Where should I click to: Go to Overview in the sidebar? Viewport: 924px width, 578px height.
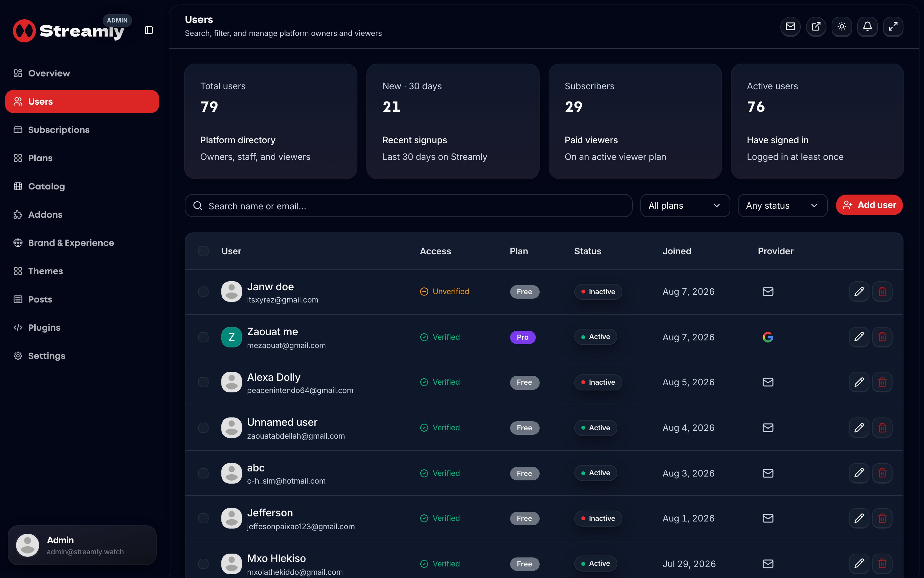82,74
